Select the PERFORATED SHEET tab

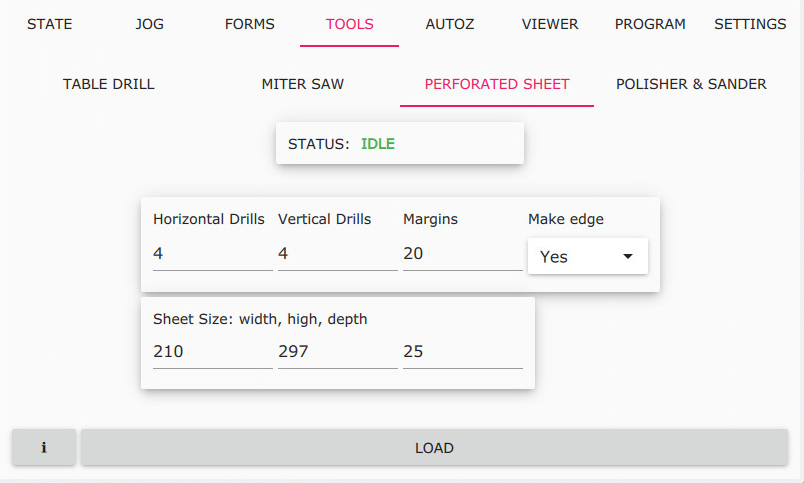point(497,84)
